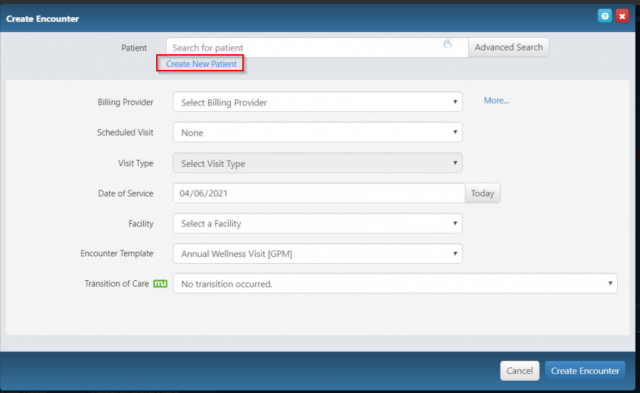Click the Create New Patient link
Screen dimensions: 640x393
tap(201, 64)
